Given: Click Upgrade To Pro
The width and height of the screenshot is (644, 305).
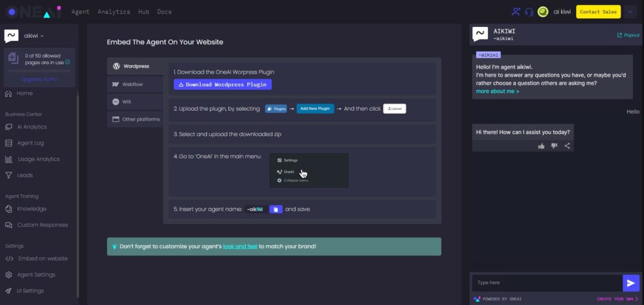Looking at the screenshot, I should click(40, 79).
